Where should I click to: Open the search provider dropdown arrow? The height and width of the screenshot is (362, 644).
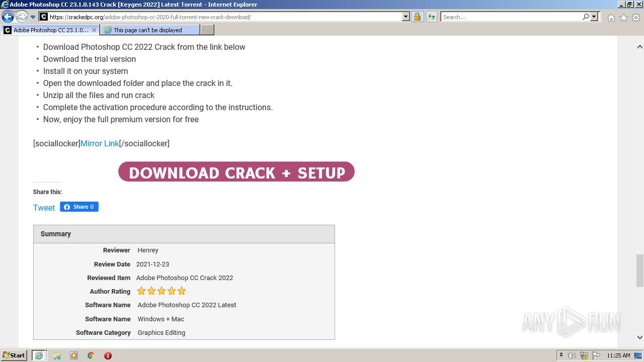[594, 17]
